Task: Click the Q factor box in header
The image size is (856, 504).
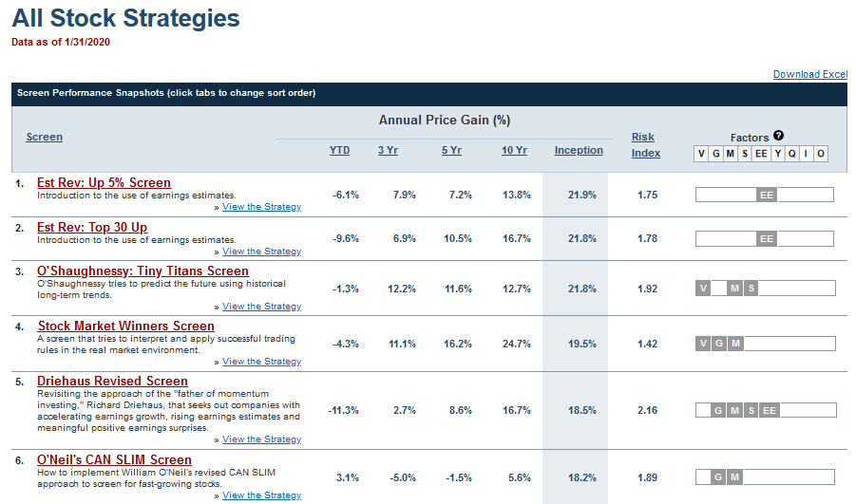Action: click(792, 154)
